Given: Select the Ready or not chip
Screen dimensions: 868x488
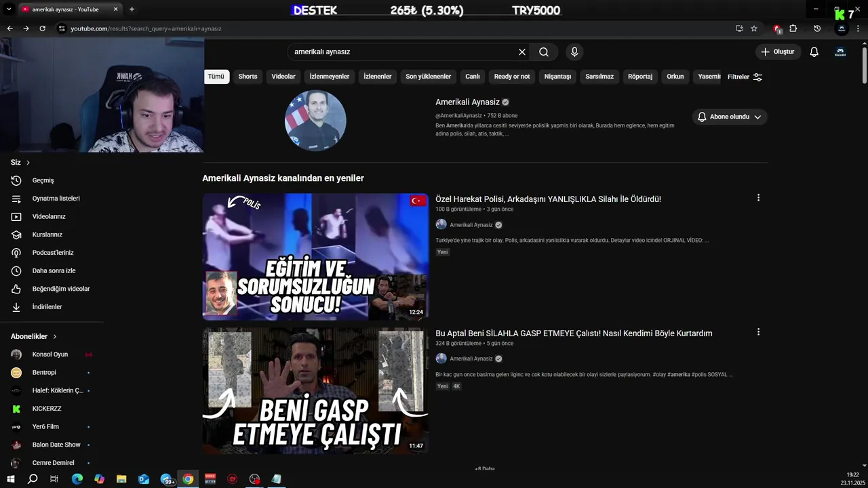Looking at the screenshot, I should pyautogui.click(x=512, y=77).
